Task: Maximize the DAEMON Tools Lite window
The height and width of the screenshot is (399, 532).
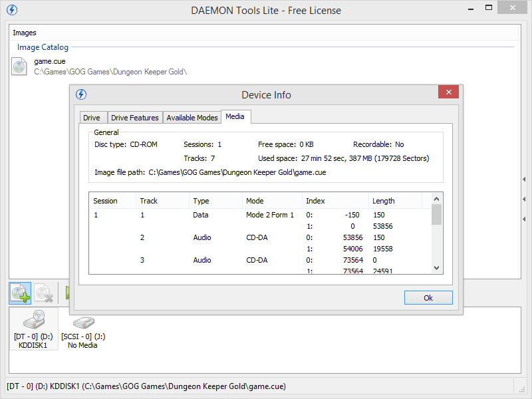Action: pos(489,8)
